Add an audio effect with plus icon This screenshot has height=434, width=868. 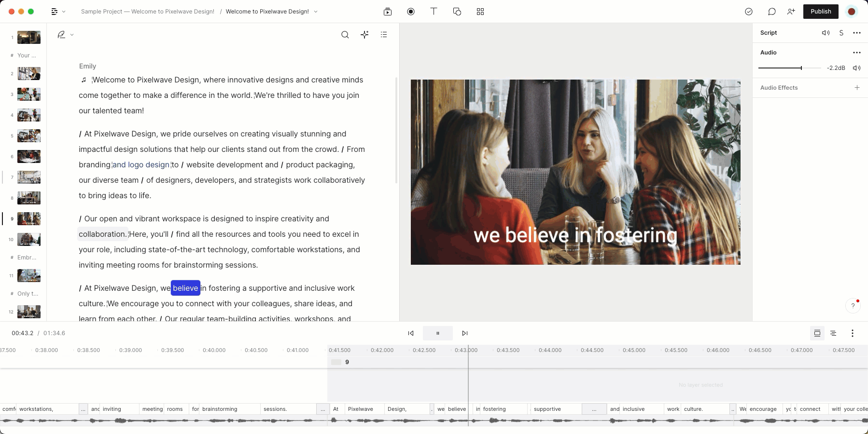[x=857, y=88]
